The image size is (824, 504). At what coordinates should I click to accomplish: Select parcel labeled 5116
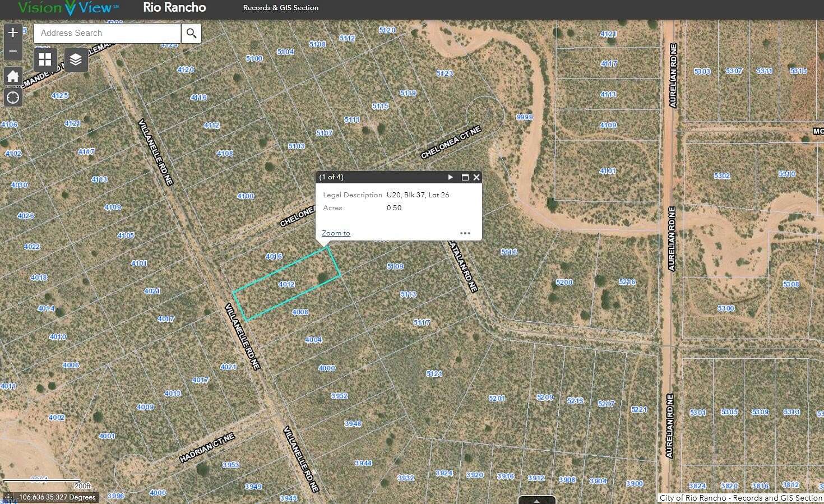tap(509, 252)
